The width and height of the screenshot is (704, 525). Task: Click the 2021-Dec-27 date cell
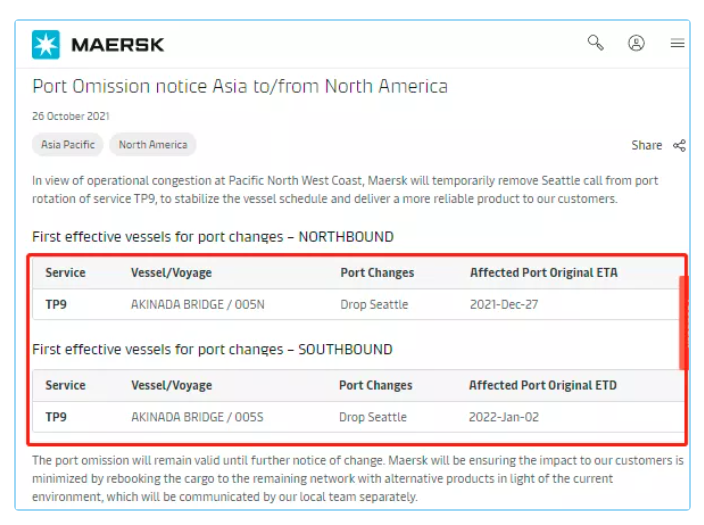[x=504, y=304]
